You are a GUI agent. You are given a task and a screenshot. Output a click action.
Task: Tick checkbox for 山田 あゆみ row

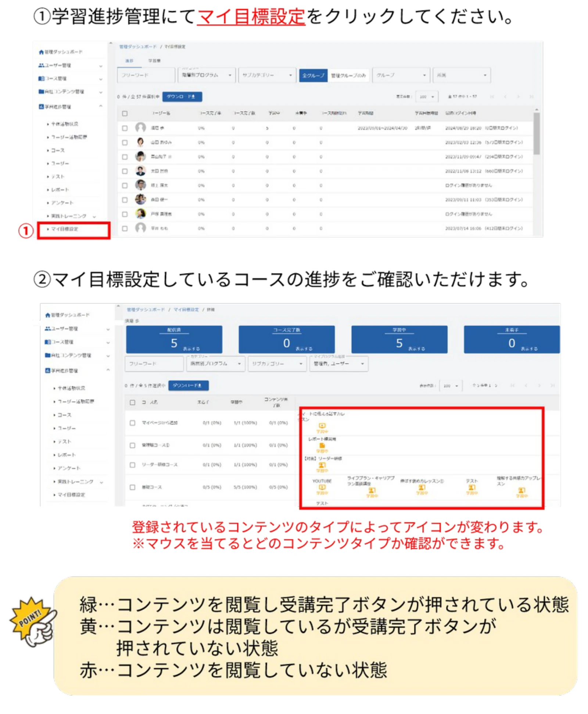pyautogui.click(x=125, y=142)
